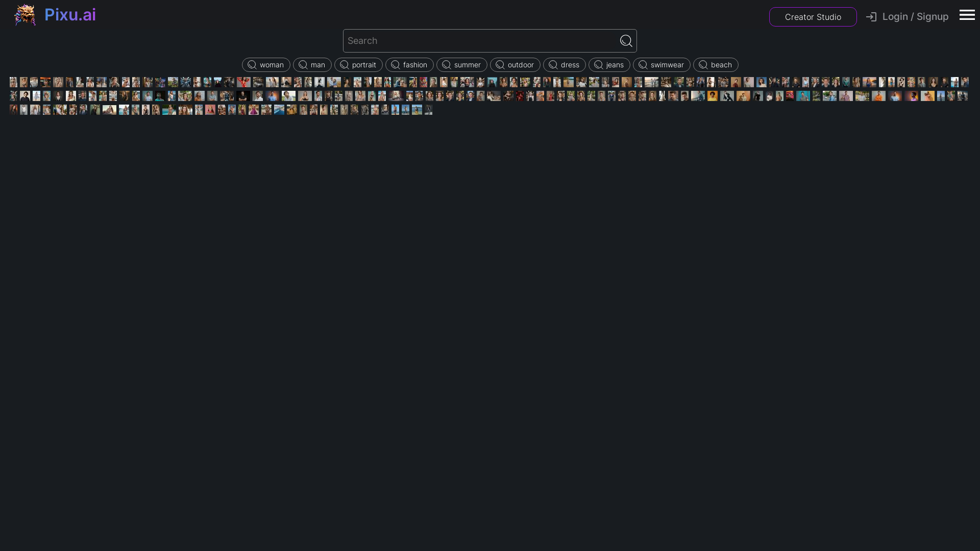The width and height of the screenshot is (980, 551).
Task: Open Creator Studio
Action: (x=813, y=17)
